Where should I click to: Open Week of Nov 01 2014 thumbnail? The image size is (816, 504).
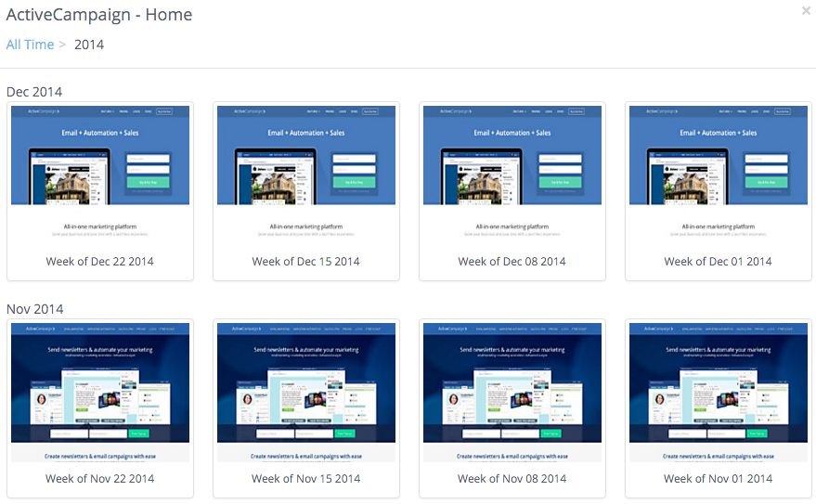click(x=719, y=393)
